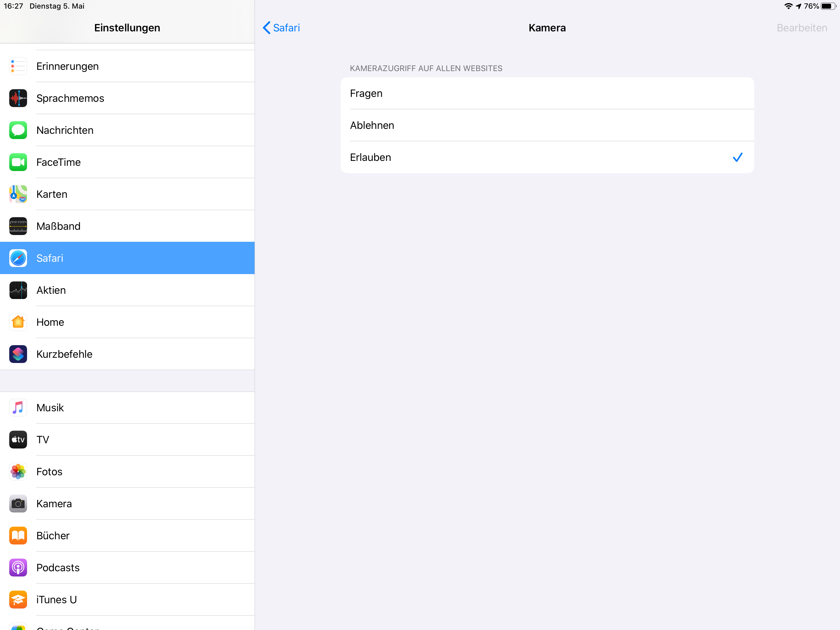Tap the location services arrow icon
Viewport: 840px width, 630px height.
click(x=798, y=6)
